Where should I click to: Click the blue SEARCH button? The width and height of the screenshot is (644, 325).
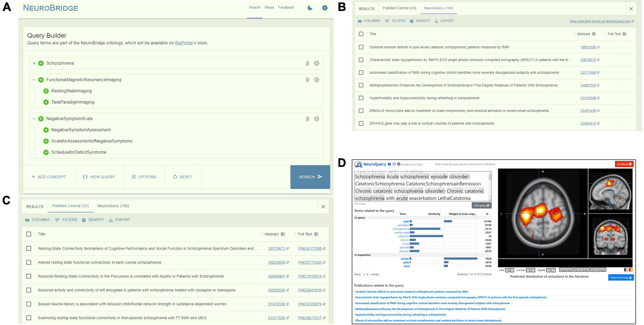point(310,177)
